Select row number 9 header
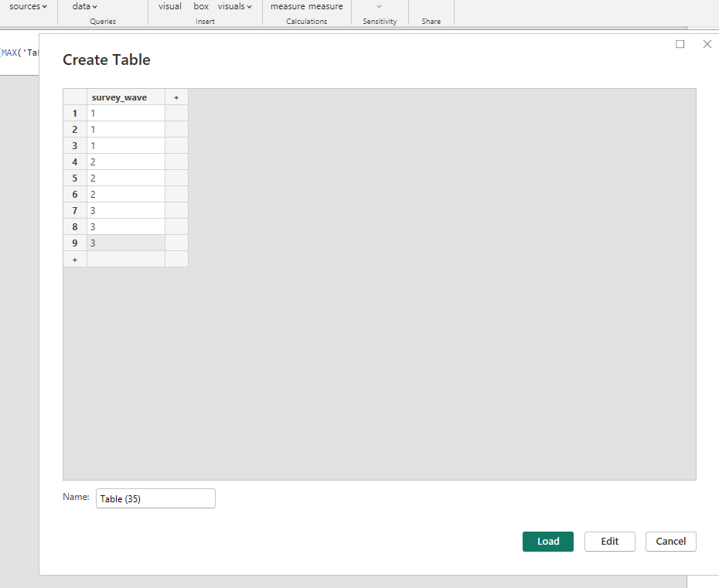Screen dimensions: 719x588 [75, 243]
